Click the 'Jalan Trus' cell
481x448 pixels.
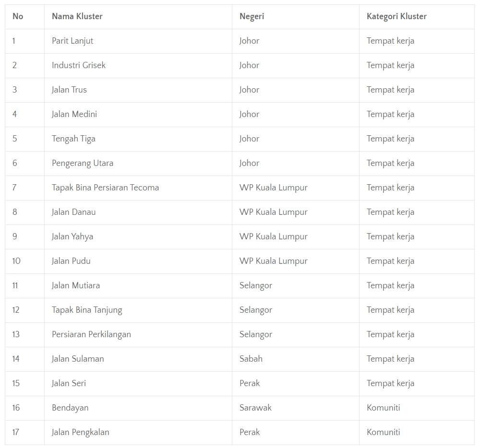pyautogui.click(x=69, y=90)
